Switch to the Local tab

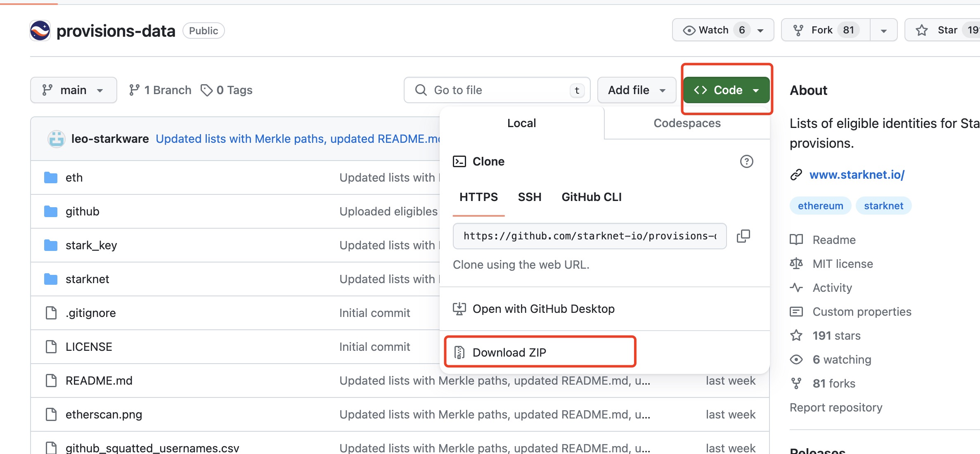(x=522, y=123)
